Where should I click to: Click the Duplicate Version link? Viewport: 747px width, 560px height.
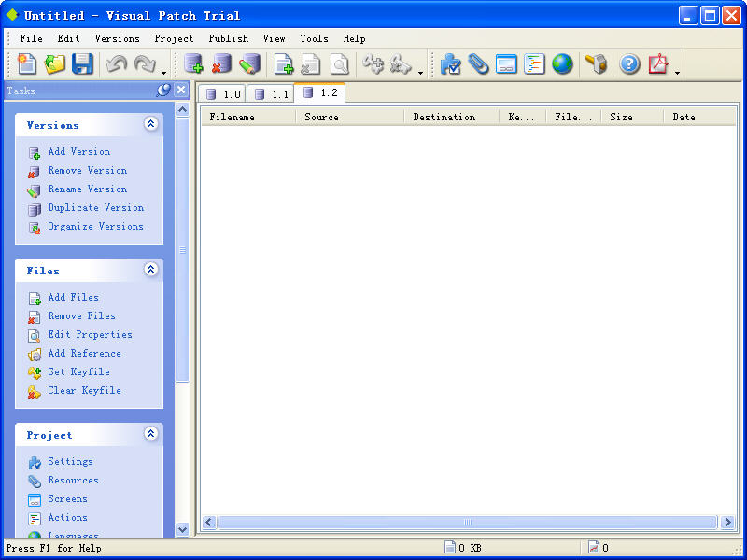[95, 207]
